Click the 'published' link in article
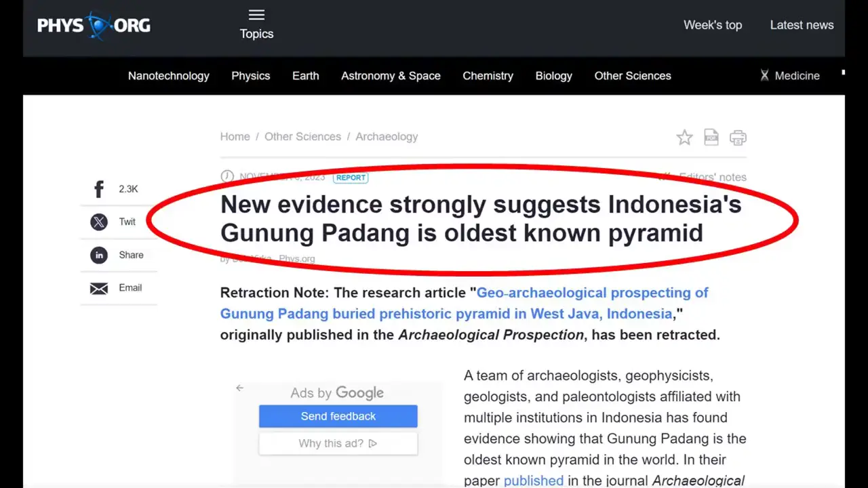This screenshot has height=488, width=868. [534, 481]
